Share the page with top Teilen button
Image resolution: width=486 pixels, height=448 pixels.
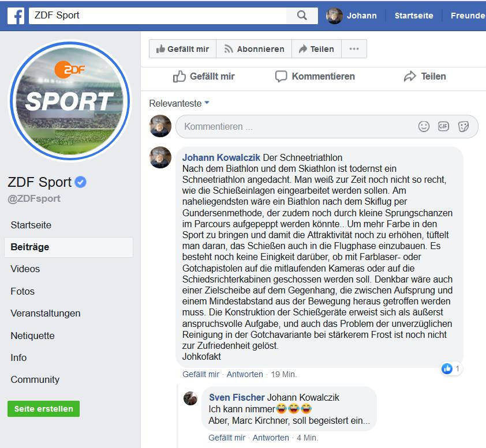coord(316,49)
